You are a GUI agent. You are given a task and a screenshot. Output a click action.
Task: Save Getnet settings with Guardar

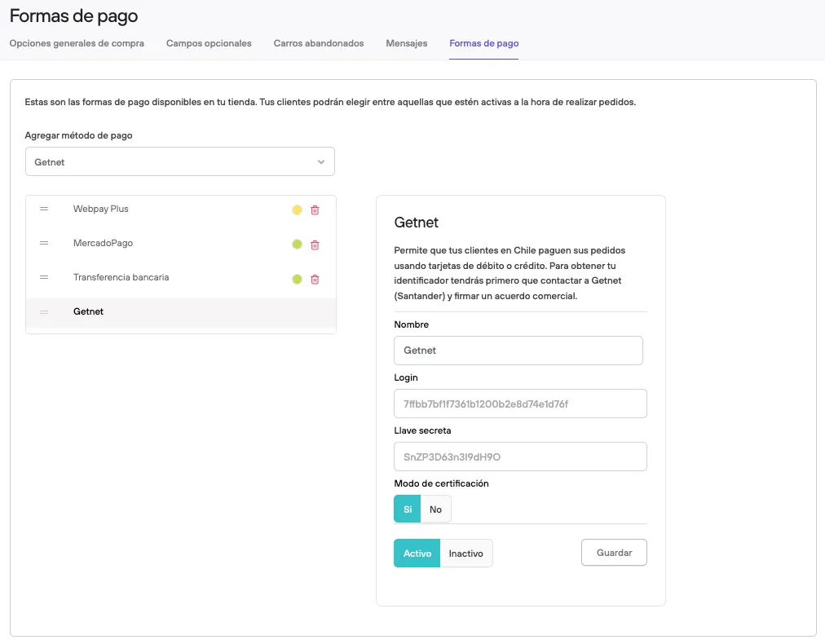click(x=614, y=553)
